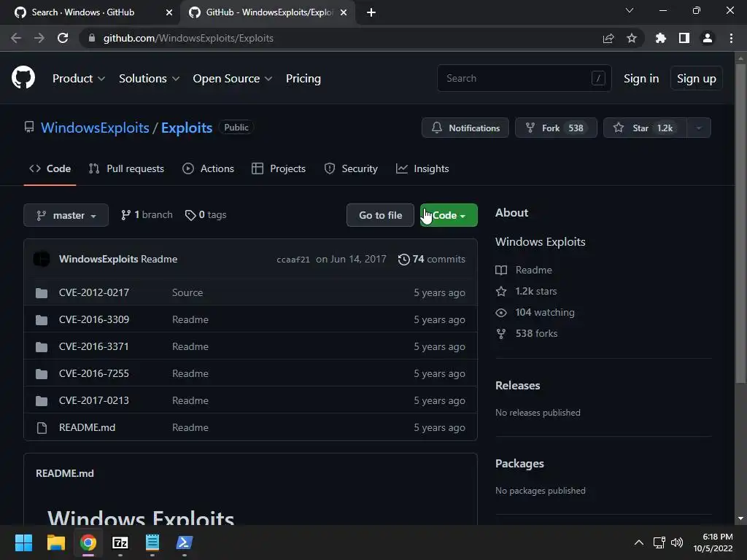Open the CVE-2012-0217 folder icon
747x560 pixels.
pyautogui.click(x=42, y=293)
